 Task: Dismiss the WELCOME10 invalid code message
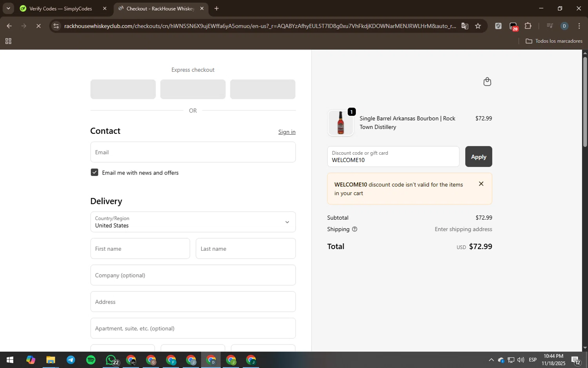[x=481, y=184]
